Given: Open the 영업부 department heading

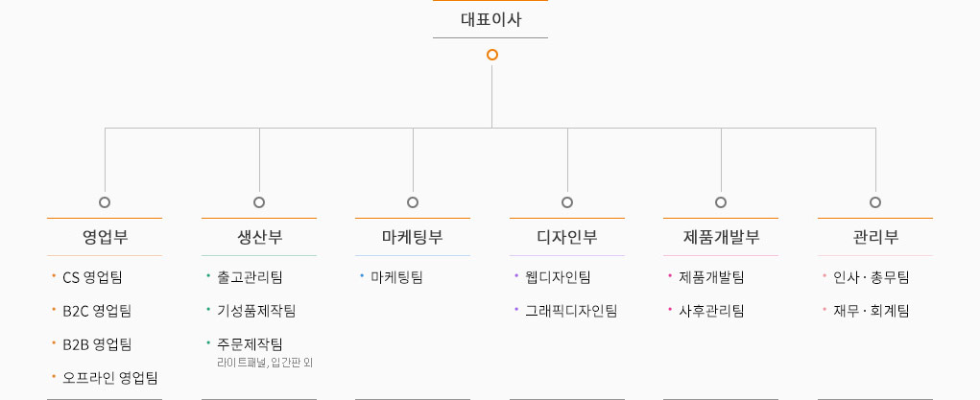Looking at the screenshot, I should tap(105, 237).
